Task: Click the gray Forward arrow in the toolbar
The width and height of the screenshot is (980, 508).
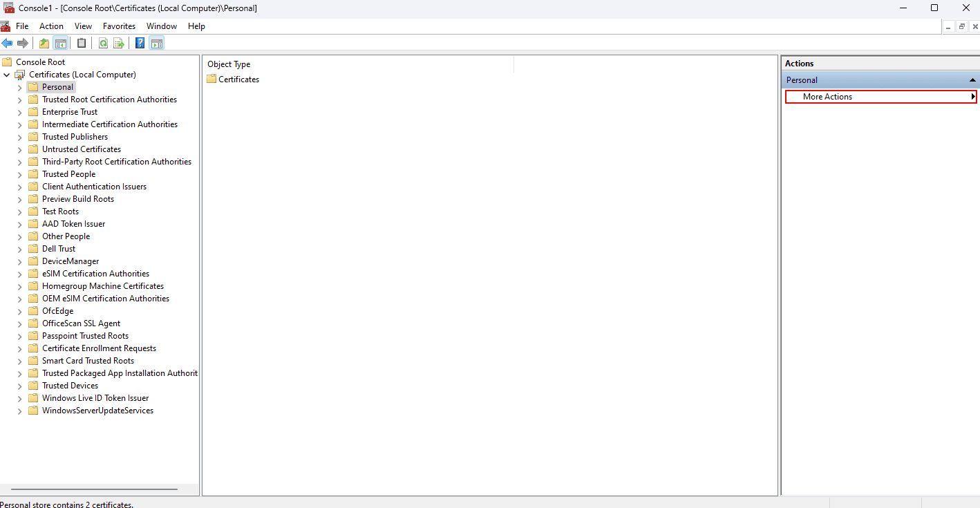Action: tap(23, 44)
